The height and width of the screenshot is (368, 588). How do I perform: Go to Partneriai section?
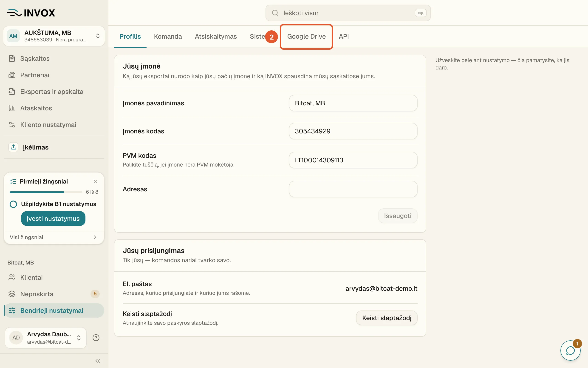click(54, 75)
